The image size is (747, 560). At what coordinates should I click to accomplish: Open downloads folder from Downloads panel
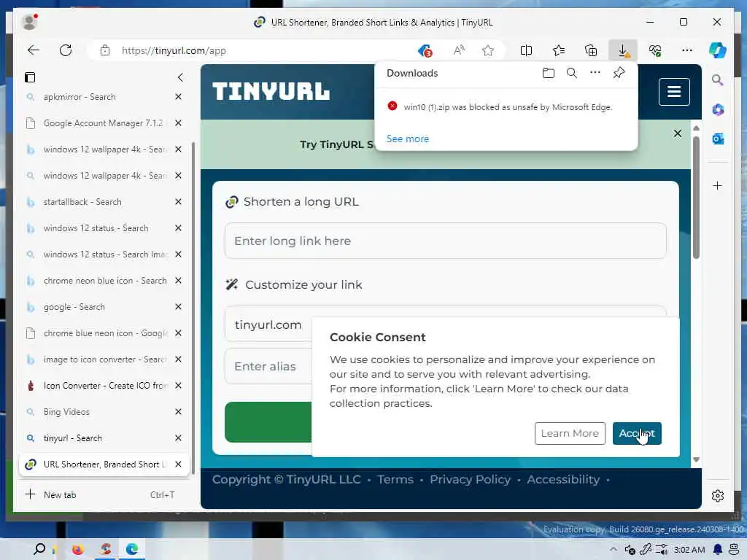[x=549, y=73]
